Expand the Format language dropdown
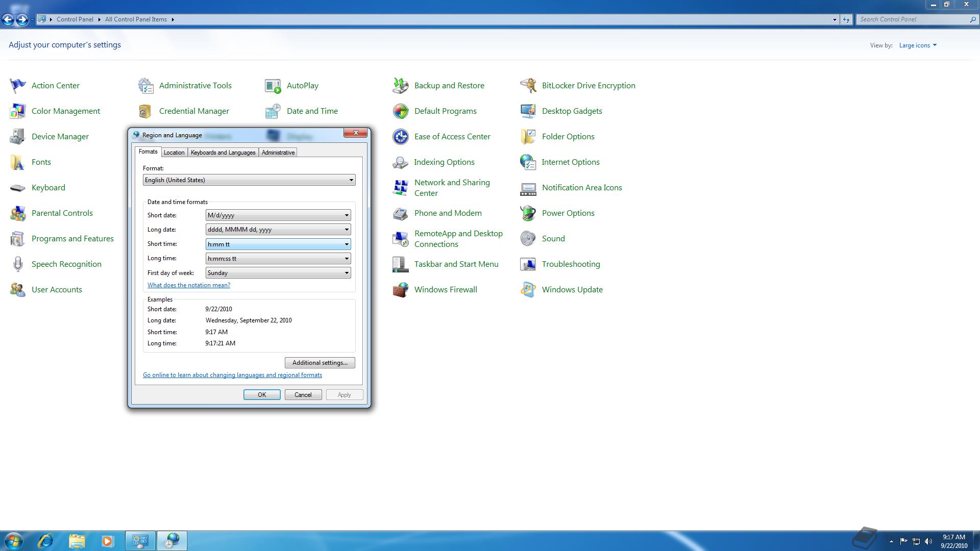Viewport: 980px width, 551px height. (249, 180)
